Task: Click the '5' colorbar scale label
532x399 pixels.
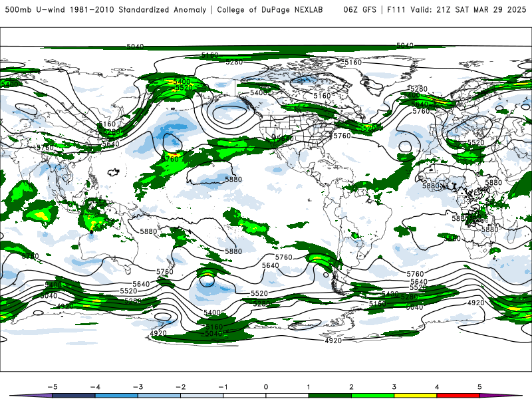Action: pyautogui.click(x=479, y=387)
